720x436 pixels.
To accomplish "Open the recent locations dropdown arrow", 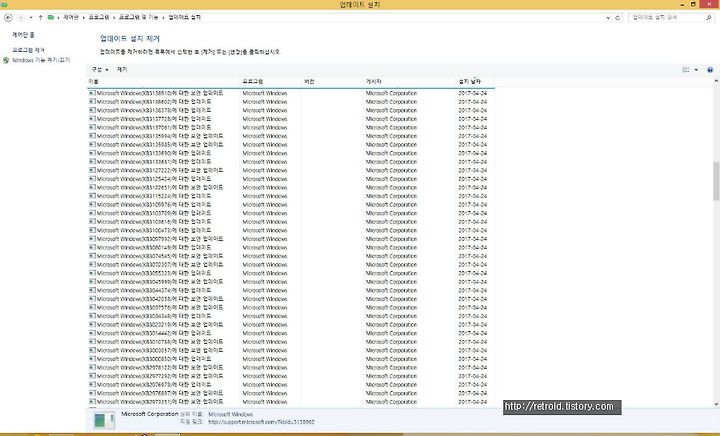I will [31, 17].
